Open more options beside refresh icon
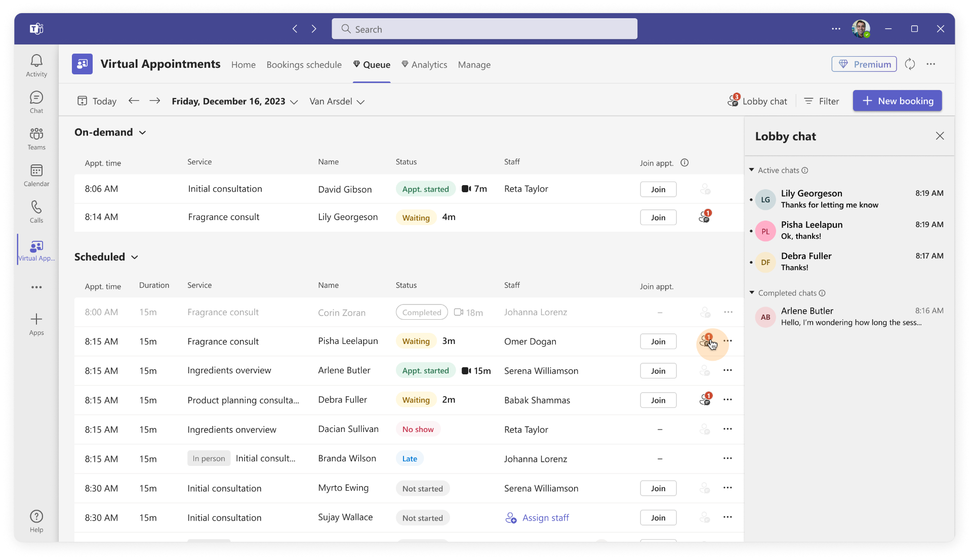The width and height of the screenshot is (972, 560). pyautogui.click(x=931, y=64)
